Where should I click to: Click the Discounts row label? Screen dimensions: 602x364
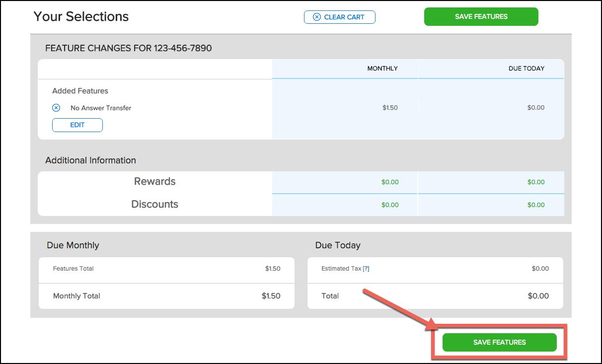click(x=154, y=204)
